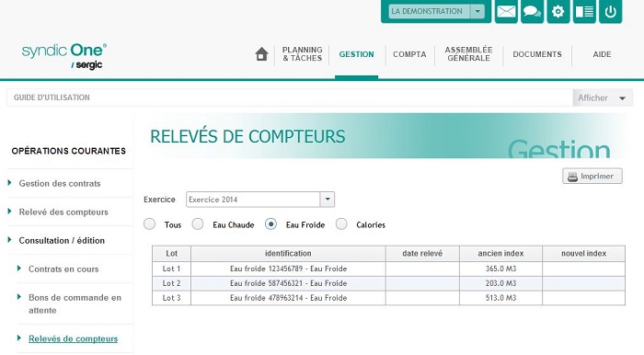This screenshot has width=644, height=355.
Task: Click the 203.0 M3 index value
Action: pyautogui.click(x=500, y=283)
